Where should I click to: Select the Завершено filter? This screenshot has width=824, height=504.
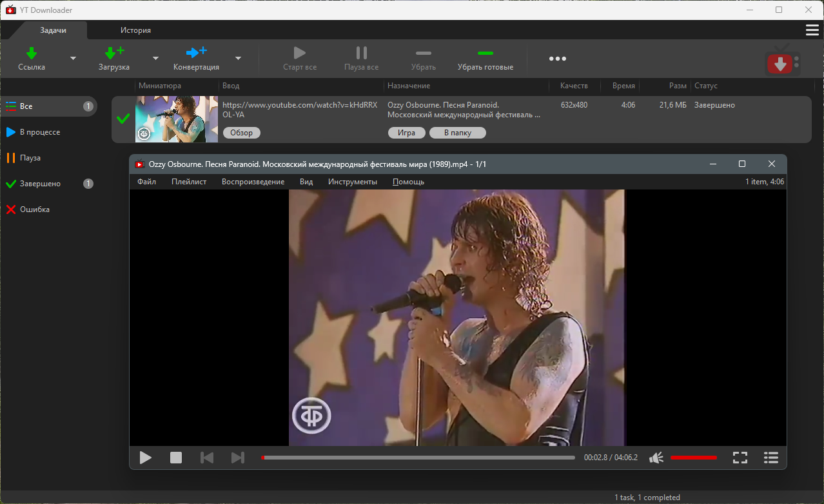pos(49,184)
